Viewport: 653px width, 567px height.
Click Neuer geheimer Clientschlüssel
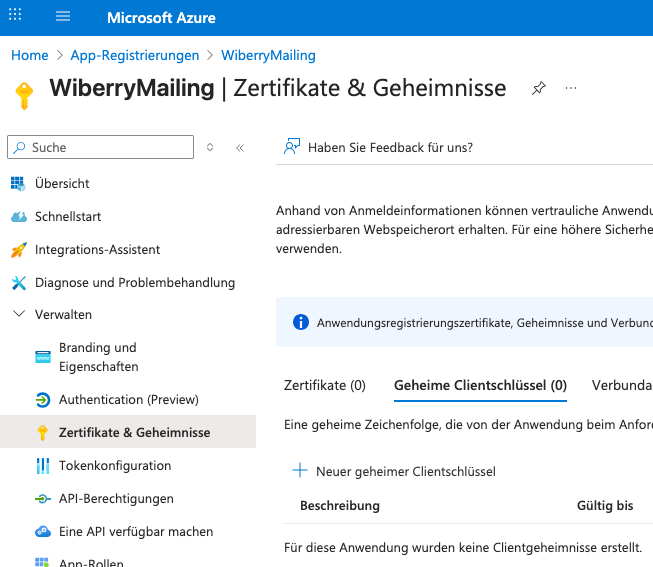(x=405, y=471)
